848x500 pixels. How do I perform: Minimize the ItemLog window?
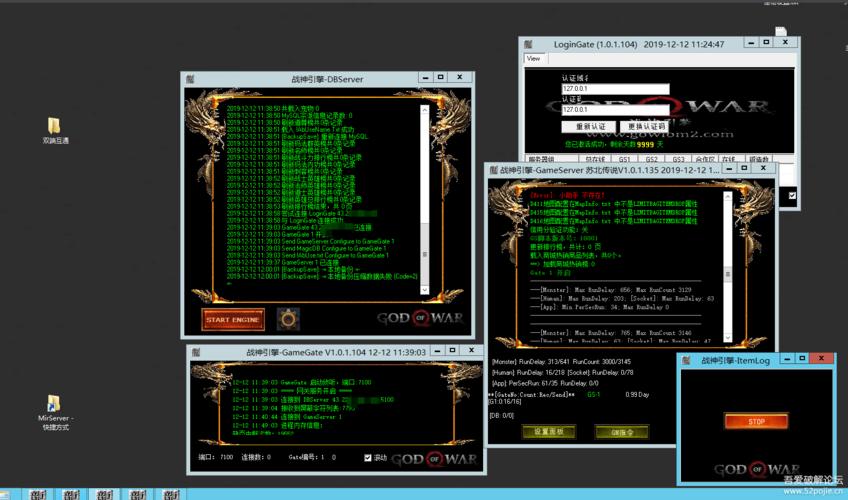787,358
